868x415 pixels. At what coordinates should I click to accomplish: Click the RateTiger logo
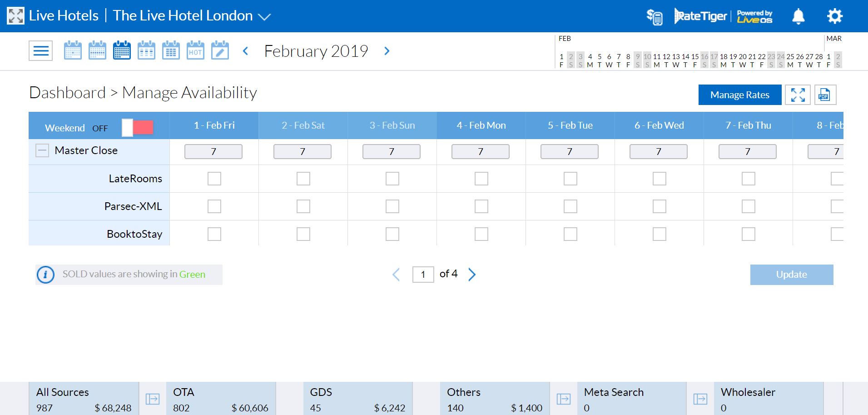click(x=701, y=16)
